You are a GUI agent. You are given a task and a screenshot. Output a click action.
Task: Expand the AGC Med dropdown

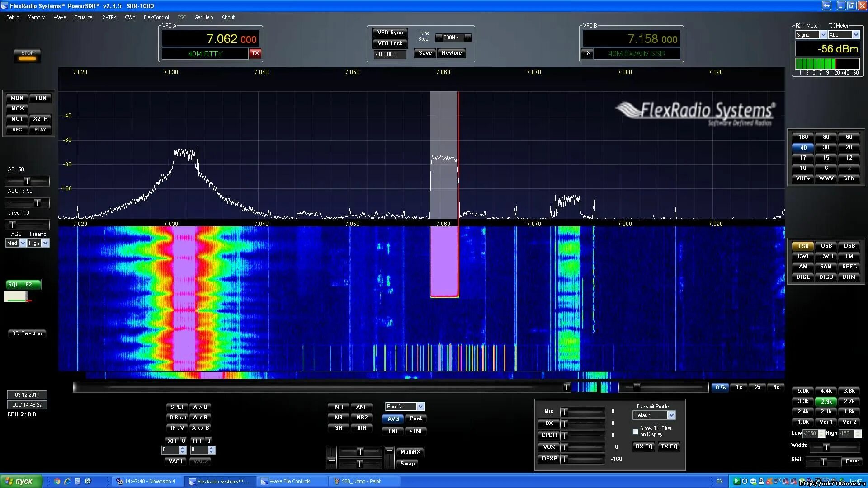pos(23,243)
